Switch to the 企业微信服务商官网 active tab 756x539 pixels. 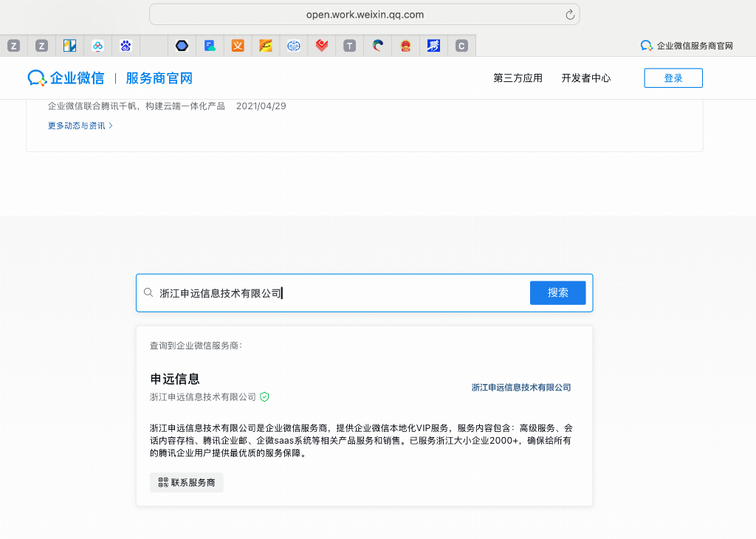click(687, 46)
